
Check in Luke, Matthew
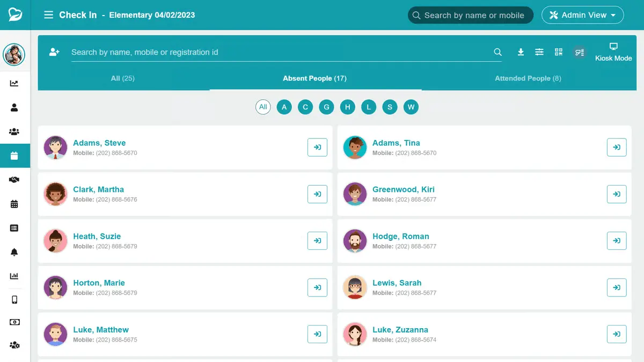pos(317,334)
